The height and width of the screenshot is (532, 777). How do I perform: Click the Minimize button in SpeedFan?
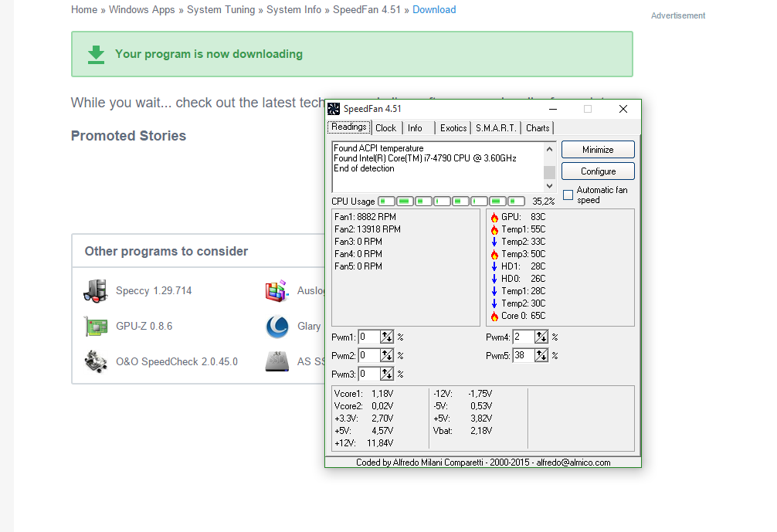pyautogui.click(x=598, y=150)
